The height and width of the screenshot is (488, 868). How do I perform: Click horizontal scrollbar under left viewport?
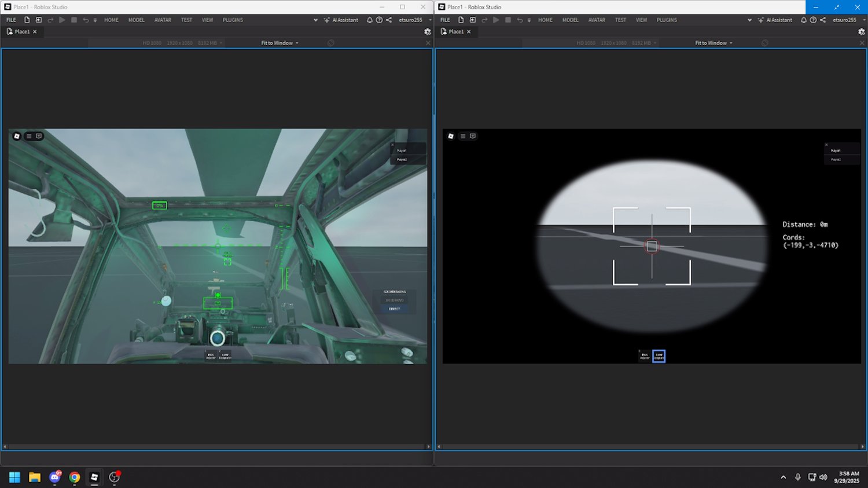216,447
